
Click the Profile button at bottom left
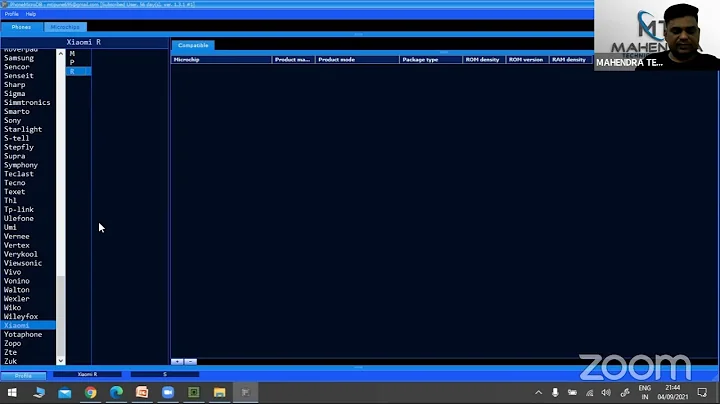coord(23,376)
